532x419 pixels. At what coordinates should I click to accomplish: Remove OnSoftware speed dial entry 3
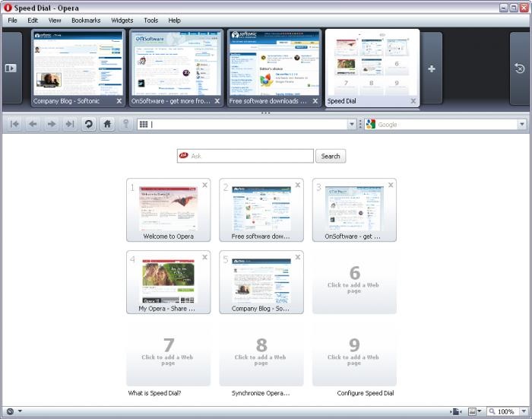point(391,185)
